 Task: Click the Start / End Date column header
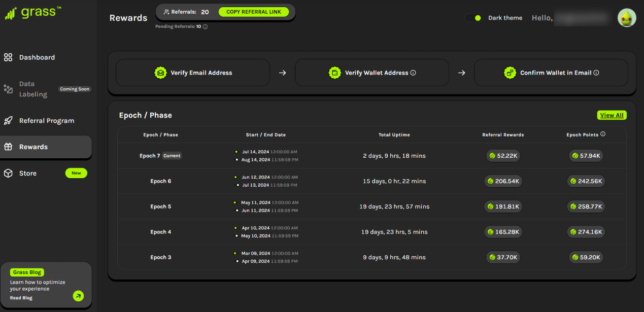coord(266,135)
